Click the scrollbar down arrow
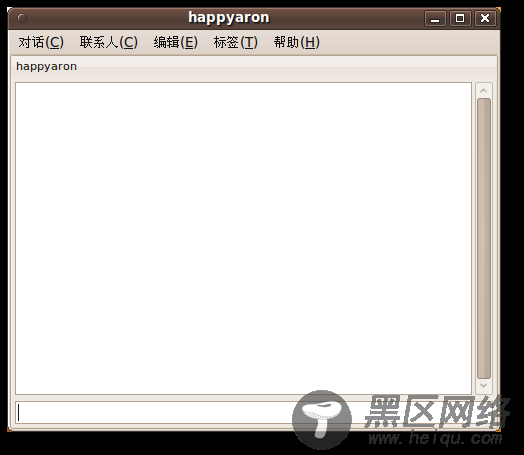Viewport: 524px width, 455px height. click(484, 385)
